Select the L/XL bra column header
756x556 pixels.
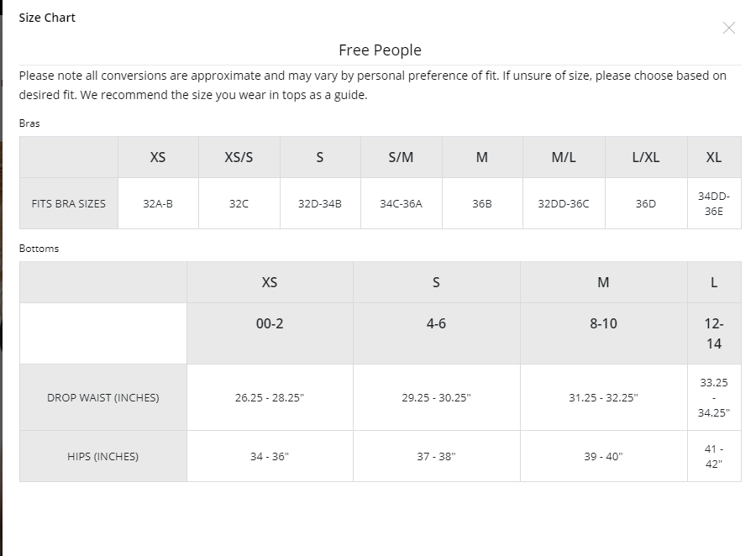click(x=645, y=157)
